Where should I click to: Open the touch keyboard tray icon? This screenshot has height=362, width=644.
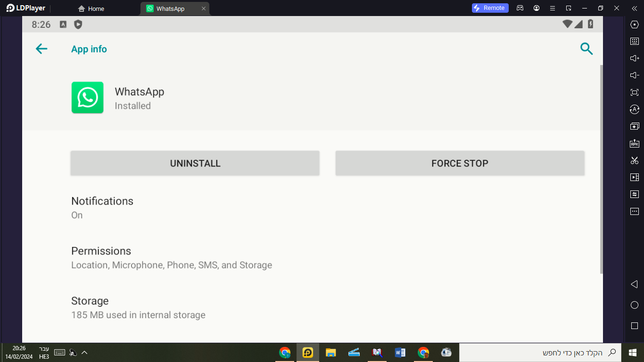[x=59, y=353]
